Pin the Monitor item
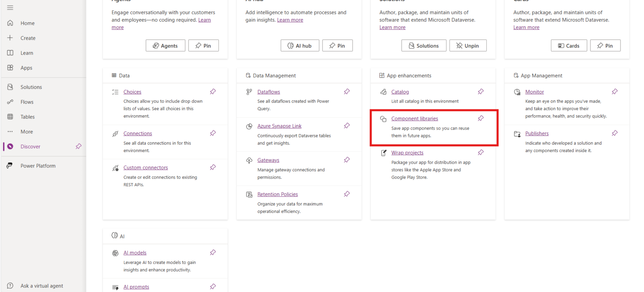Screen dimensions: 644x292 click(x=615, y=91)
